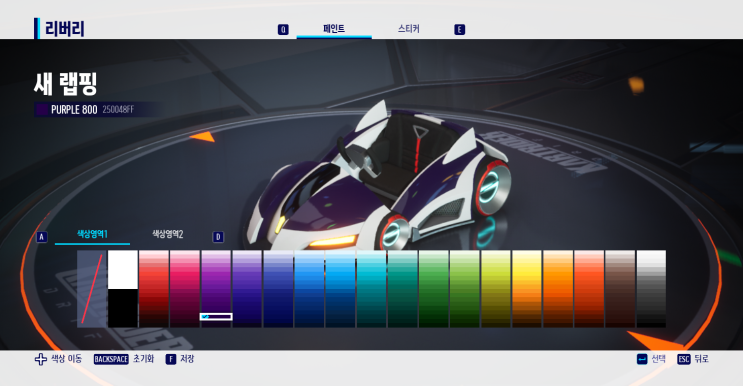The image size is (743, 386).
Task: Confirm with the 선택 button
Action: (658, 359)
